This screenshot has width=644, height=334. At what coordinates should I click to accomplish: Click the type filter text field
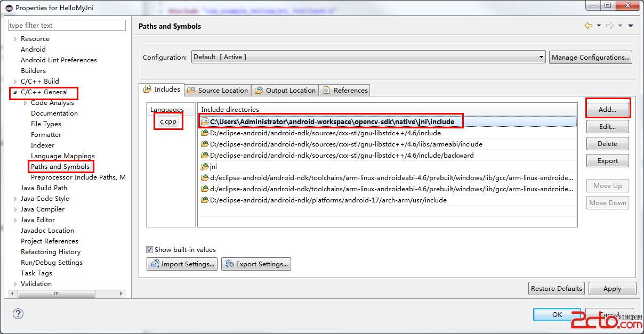coord(67,25)
